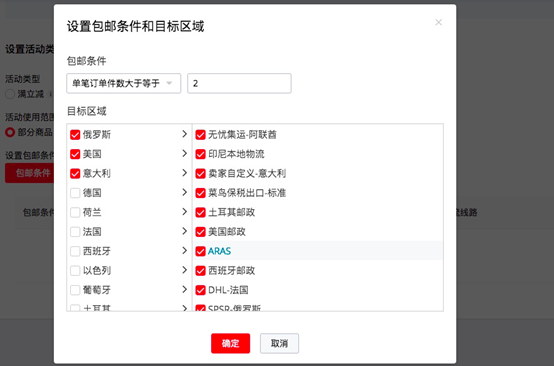Click the 美国邮政 label text
The image size is (554, 366).
coord(227,232)
